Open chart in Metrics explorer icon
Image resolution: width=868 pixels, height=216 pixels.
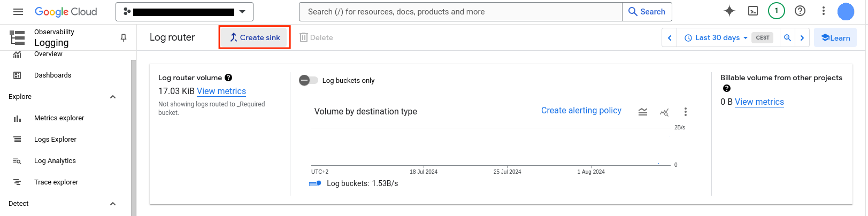(x=664, y=112)
